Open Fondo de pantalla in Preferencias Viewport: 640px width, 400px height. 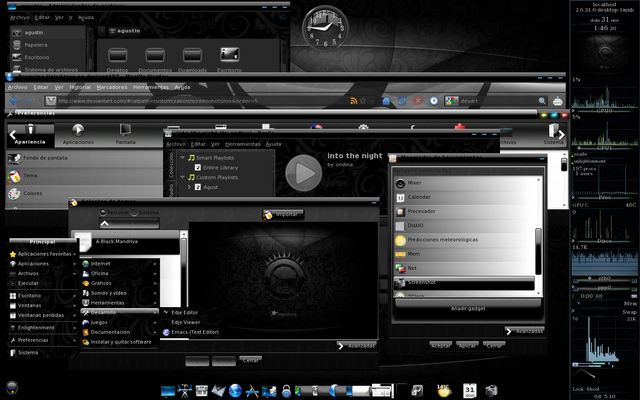pyautogui.click(x=84, y=158)
